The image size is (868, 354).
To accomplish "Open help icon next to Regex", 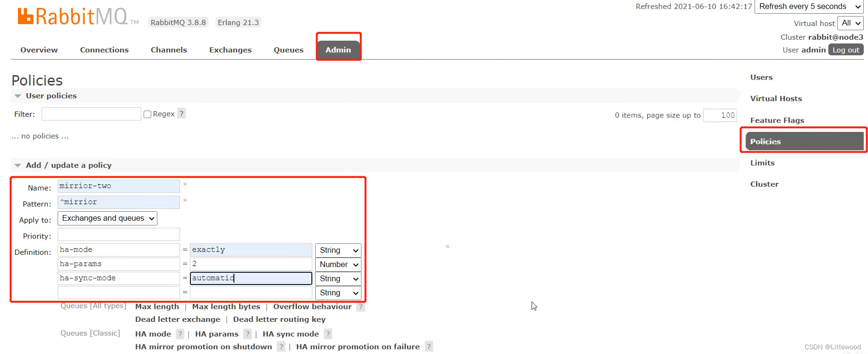I will coord(181,114).
